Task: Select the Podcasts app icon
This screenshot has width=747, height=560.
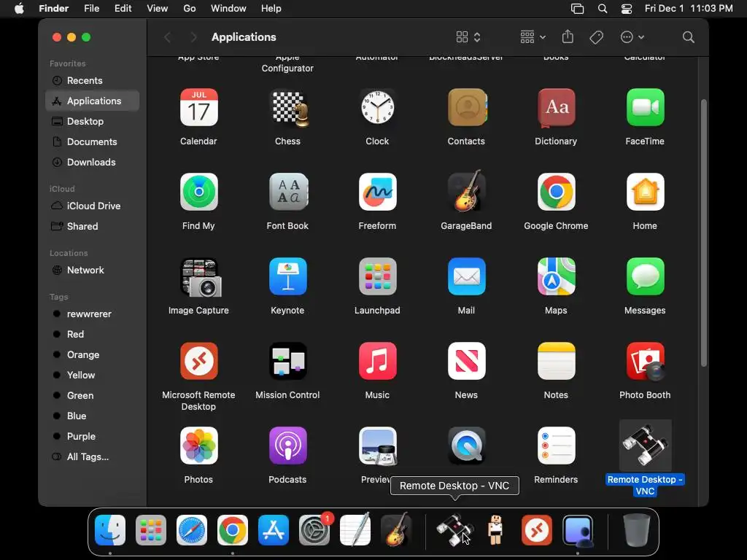Action: pyautogui.click(x=287, y=446)
